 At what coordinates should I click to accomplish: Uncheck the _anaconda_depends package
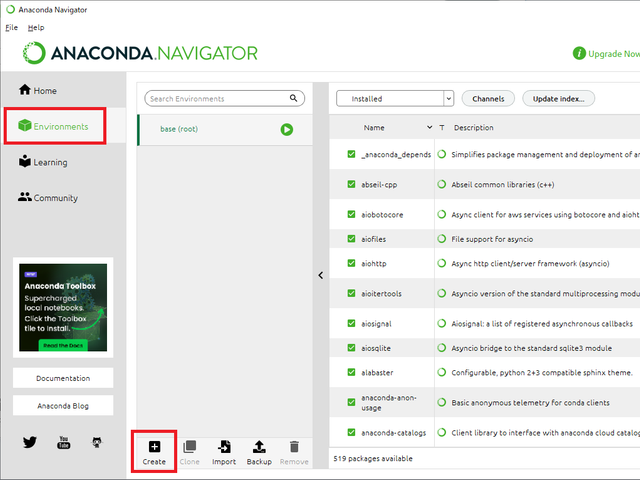tap(351, 154)
